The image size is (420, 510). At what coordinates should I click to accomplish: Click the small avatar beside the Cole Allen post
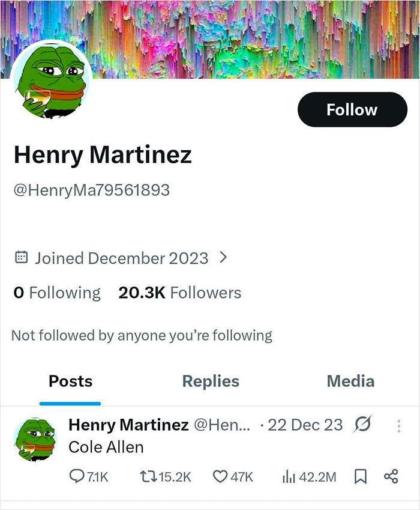click(34, 434)
